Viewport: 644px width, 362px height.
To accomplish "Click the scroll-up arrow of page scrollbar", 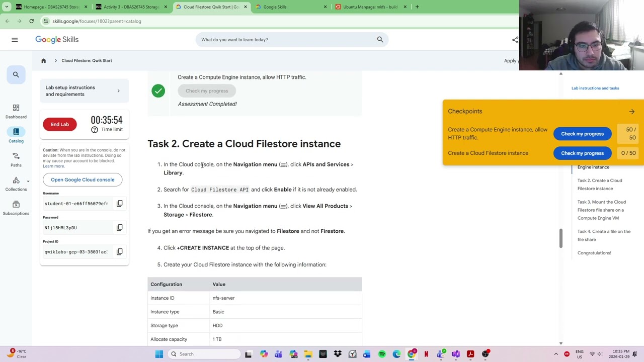I will pyautogui.click(x=560, y=74).
